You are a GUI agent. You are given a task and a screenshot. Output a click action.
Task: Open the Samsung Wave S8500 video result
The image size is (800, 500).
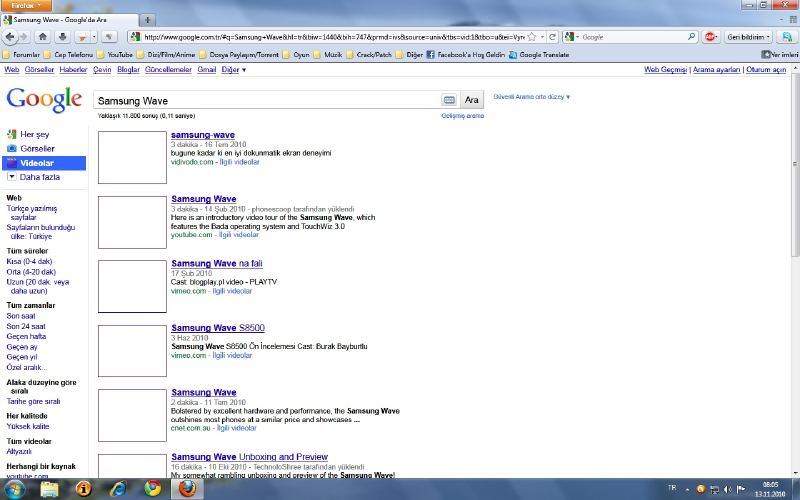(218, 328)
